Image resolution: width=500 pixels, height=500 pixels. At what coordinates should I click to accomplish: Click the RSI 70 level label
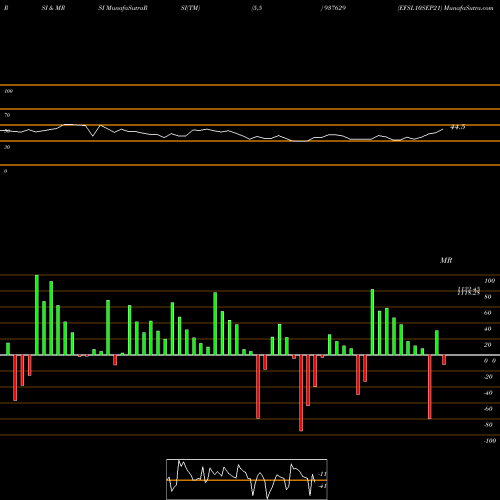[x=7, y=115]
